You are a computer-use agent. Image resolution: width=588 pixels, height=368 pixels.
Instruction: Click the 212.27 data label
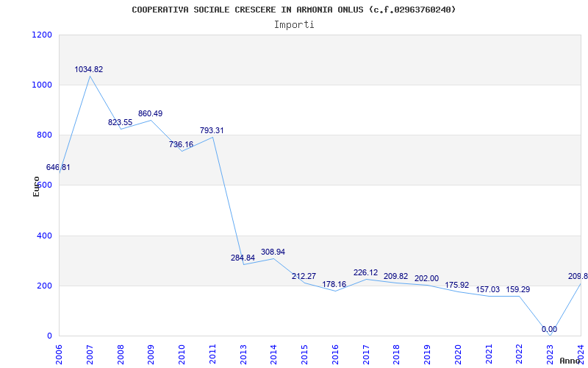pyautogui.click(x=304, y=277)
